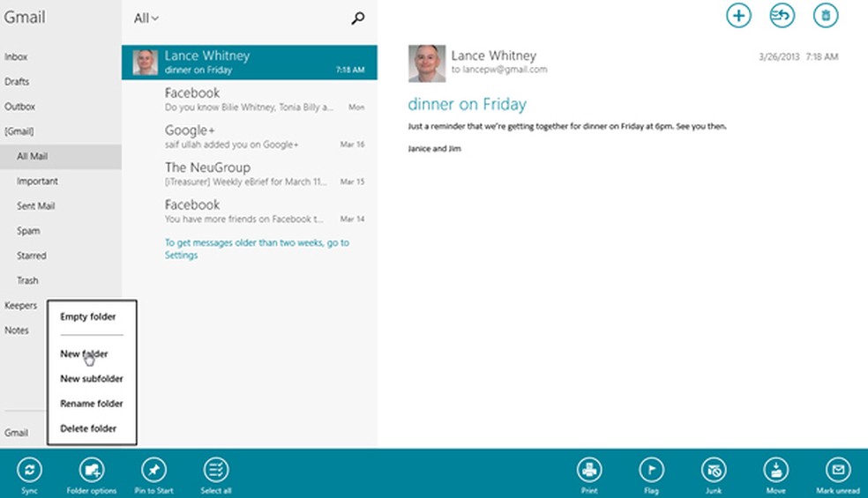Open The NeuGroup email from Mar 15
The width and height of the screenshot is (868, 498).
tap(250, 174)
